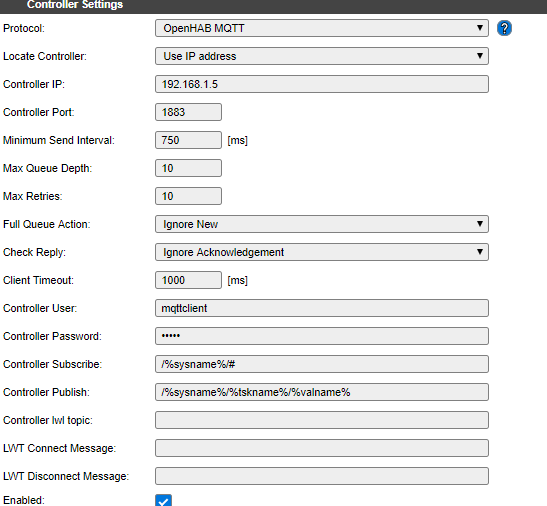
Task: Open the Protocol help question mark icon
Action: pyautogui.click(x=504, y=28)
